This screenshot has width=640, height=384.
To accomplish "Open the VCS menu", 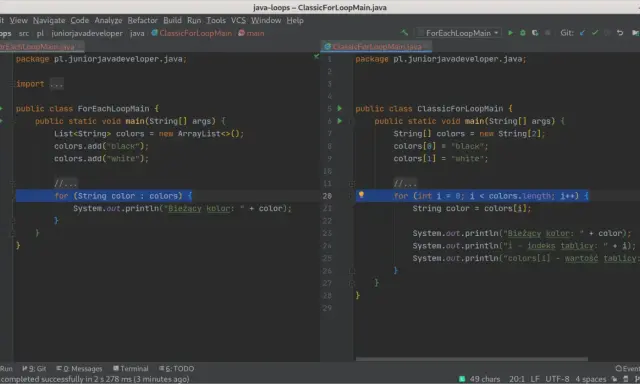I will coord(238,20).
